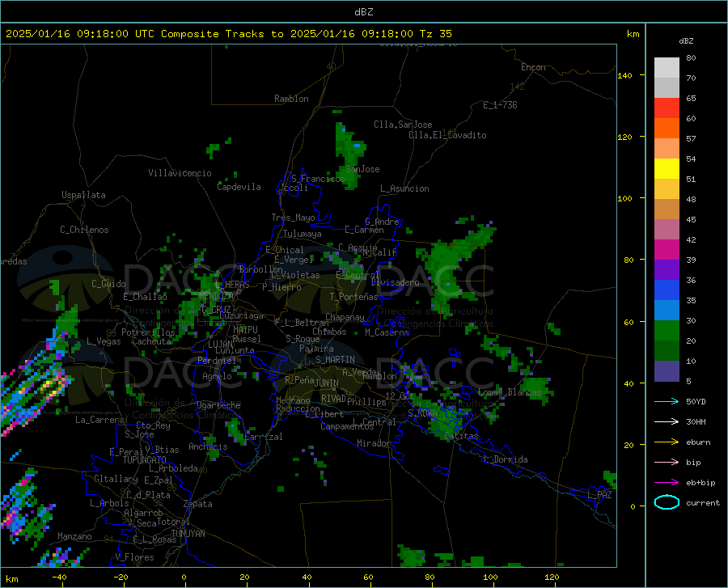Screen dimensions: 728x588
Task: Select the bright yellow legend swatch below 54
Action: coord(667,169)
